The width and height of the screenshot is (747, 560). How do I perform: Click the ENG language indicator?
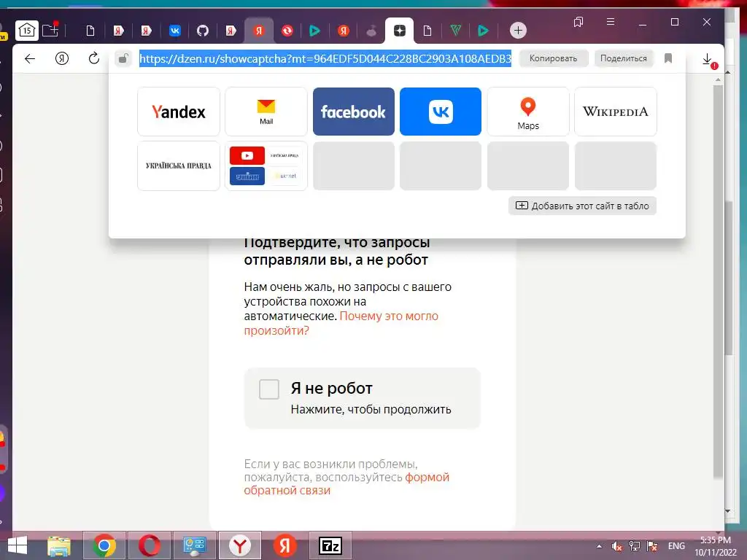pyautogui.click(x=676, y=546)
